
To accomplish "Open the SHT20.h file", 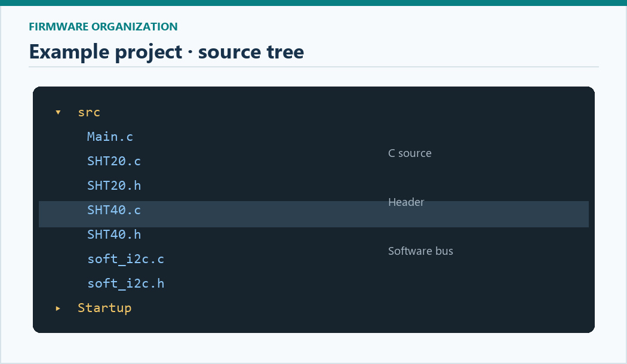I will [x=114, y=186].
